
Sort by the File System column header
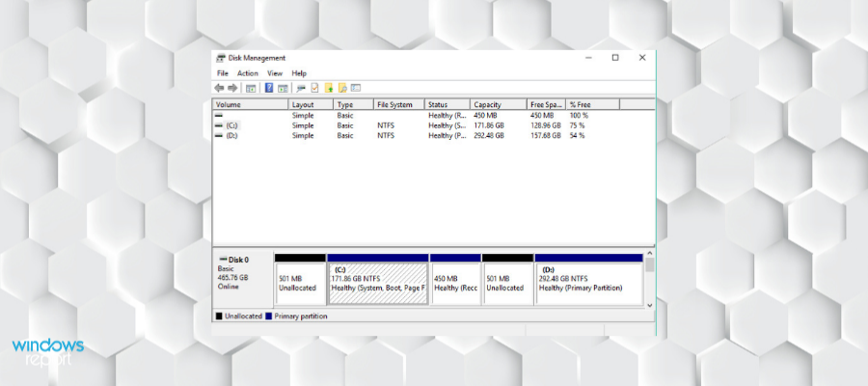[399, 104]
